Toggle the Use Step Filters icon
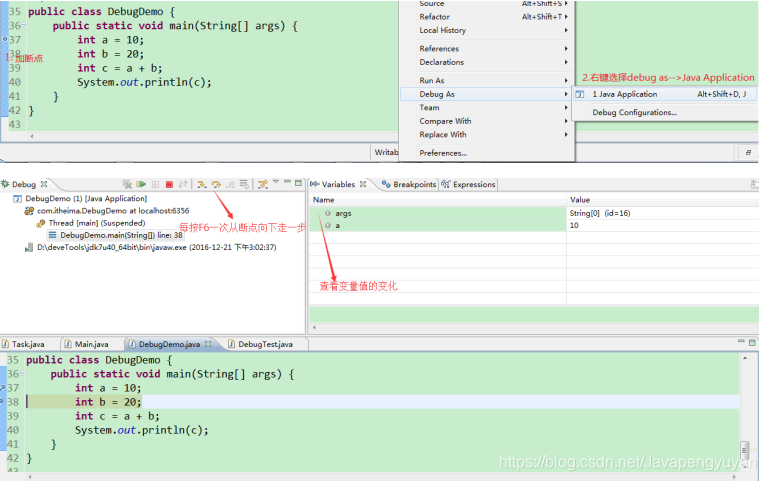 pyautogui.click(x=263, y=184)
